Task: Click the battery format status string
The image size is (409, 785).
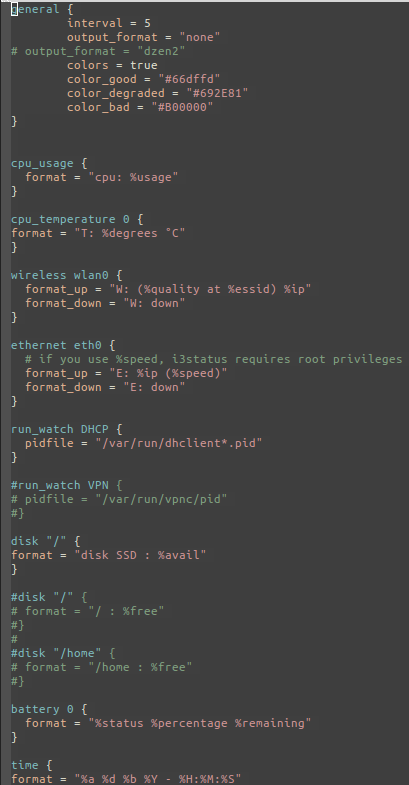Action: [x=200, y=723]
